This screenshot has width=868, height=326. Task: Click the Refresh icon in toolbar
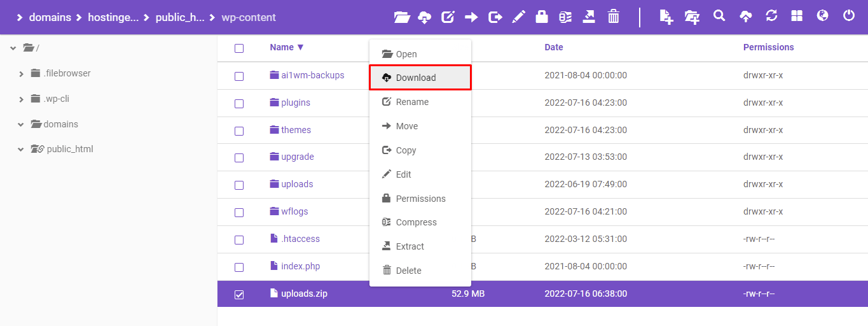(x=772, y=16)
